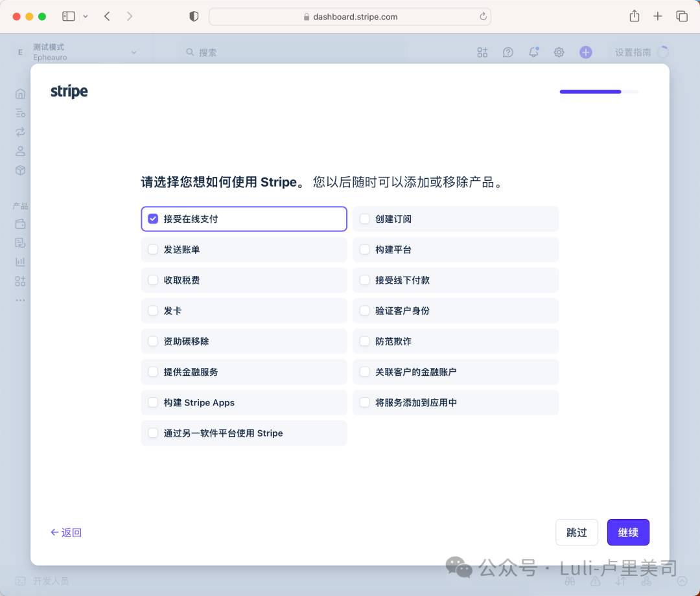Click the Stripe logo
The height and width of the screenshot is (596, 700).
click(x=69, y=91)
